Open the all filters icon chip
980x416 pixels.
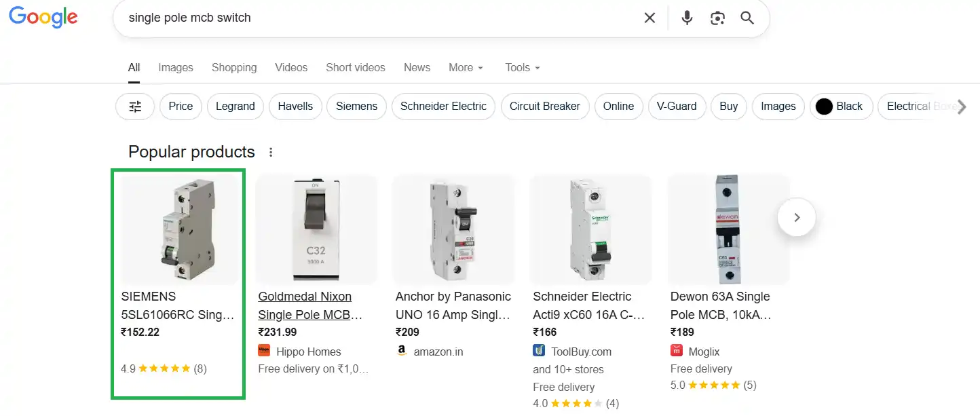pos(136,107)
